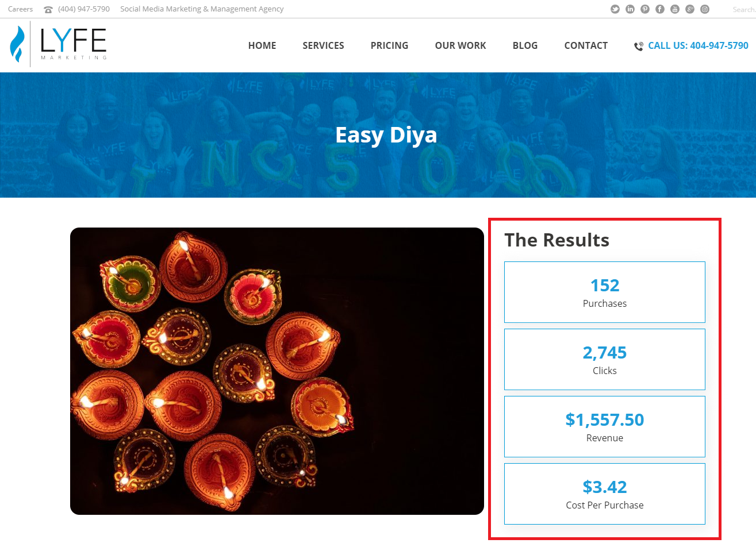Open the Services menu
The height and width of the screenshot is (547, 756).
coord(323,45)
